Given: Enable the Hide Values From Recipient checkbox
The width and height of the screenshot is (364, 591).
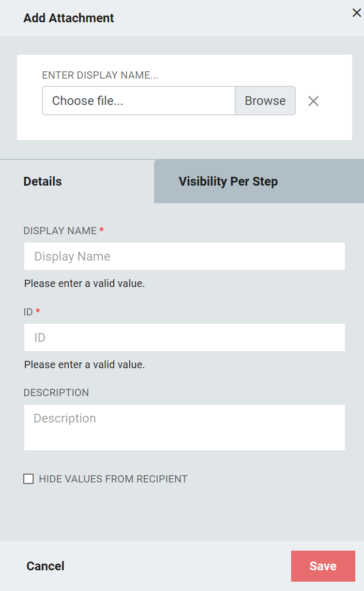Looking at the screenshot, I should (x=28, y=479).
